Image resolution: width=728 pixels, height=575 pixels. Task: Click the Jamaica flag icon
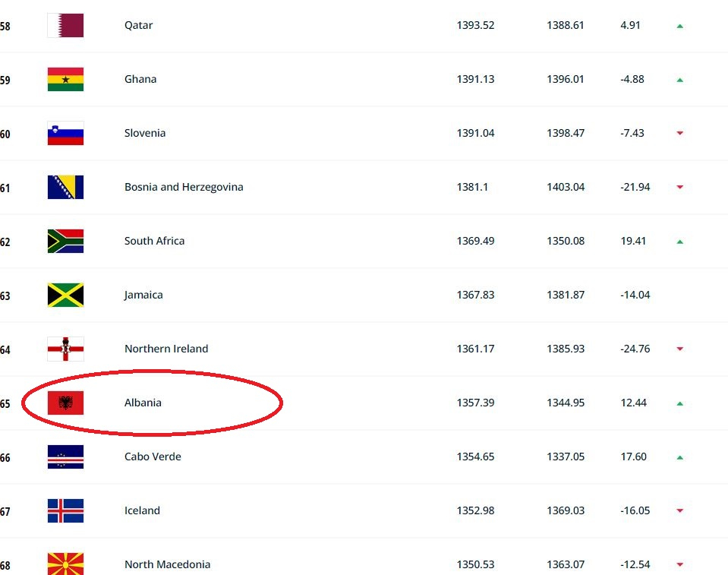pyautogui.click(x=65, y=295)
